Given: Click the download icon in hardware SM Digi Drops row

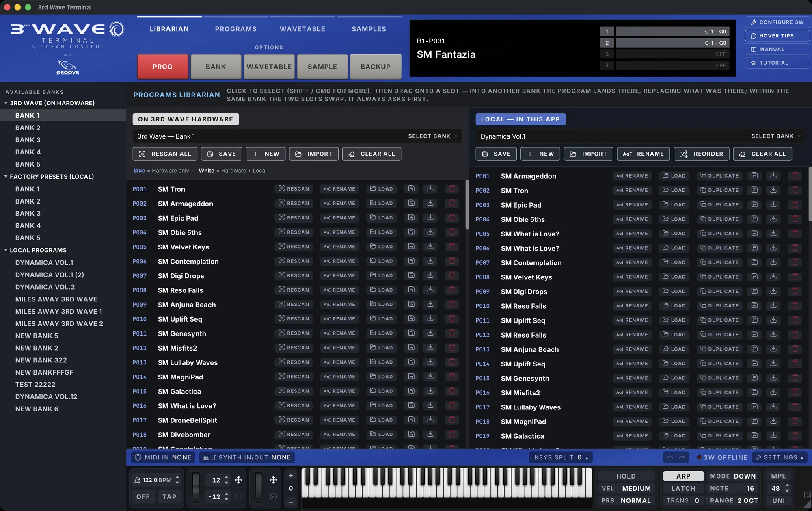Looking at the screenshot, I should 430,275.
